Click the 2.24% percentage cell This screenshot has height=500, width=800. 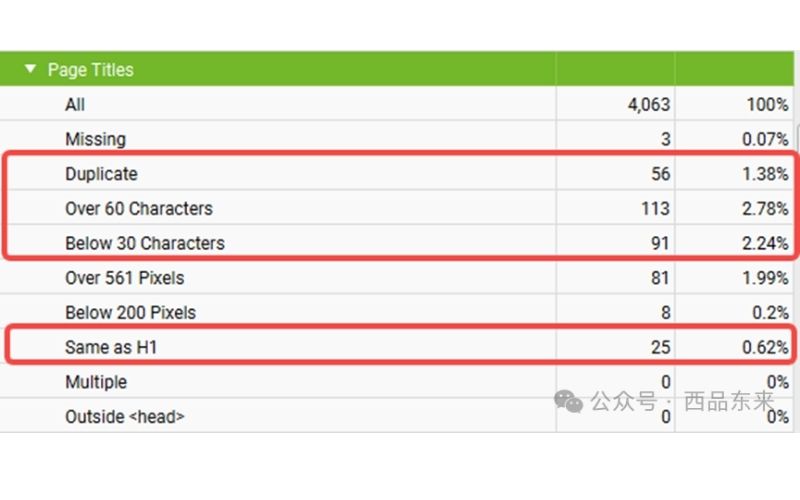pos(765,243)
